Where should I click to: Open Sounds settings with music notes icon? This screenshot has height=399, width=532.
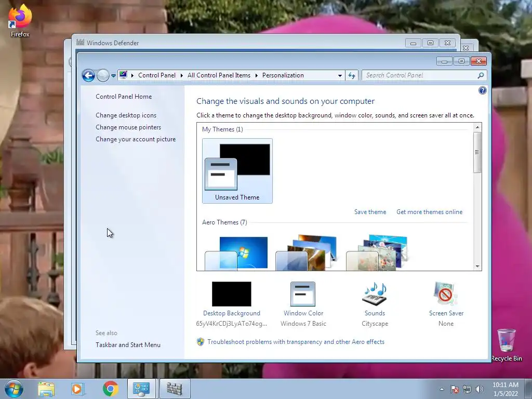click(375, 304)
